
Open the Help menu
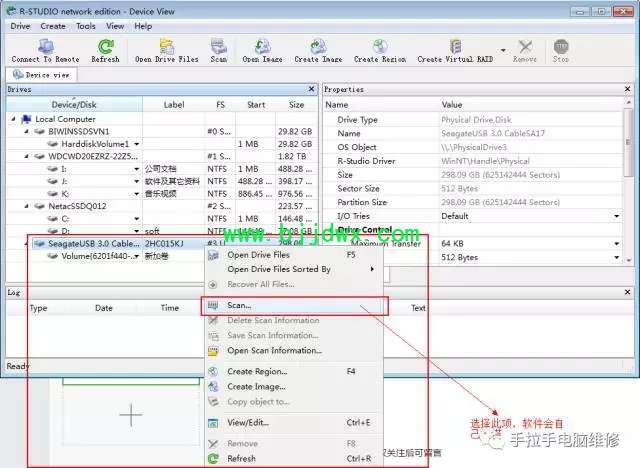pos(143,26)
